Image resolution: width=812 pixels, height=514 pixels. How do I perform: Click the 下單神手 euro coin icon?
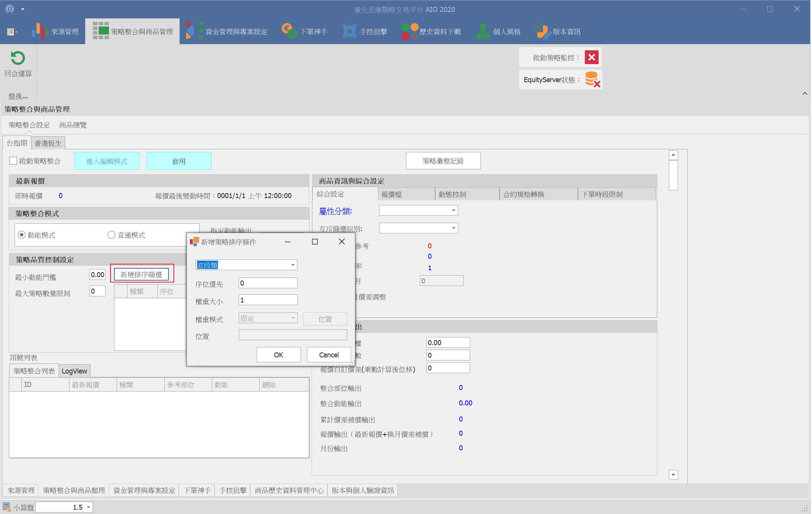[289, 31]
